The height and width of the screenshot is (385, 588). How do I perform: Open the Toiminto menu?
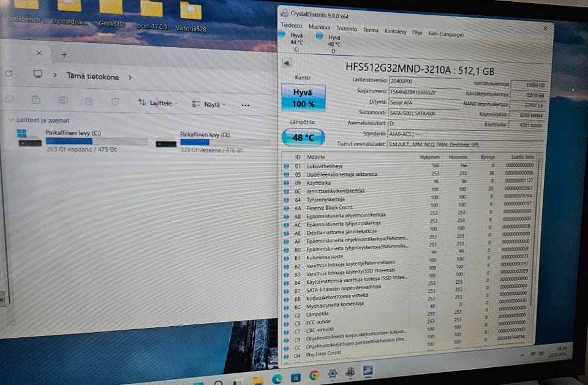[x=347, y=29]
